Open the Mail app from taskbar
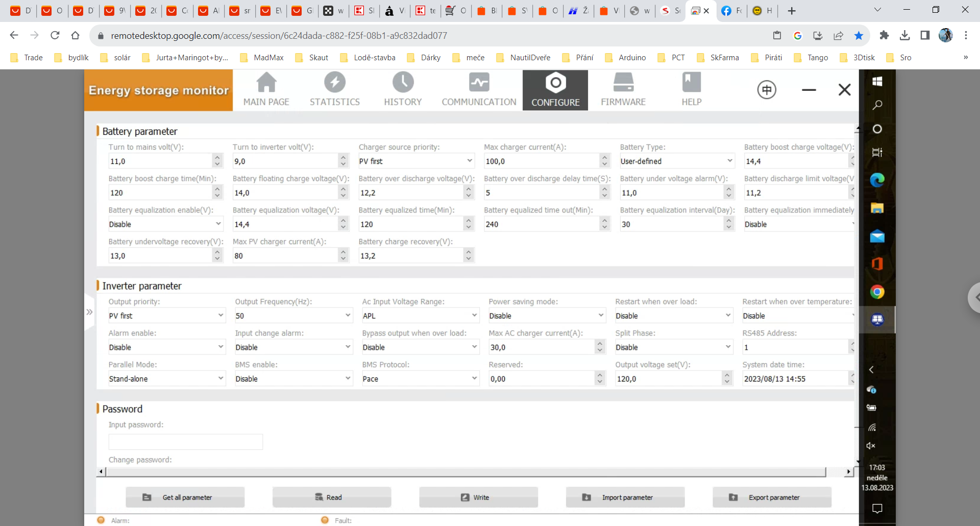This screenshot has height=526, width=980. click(877, 236)
